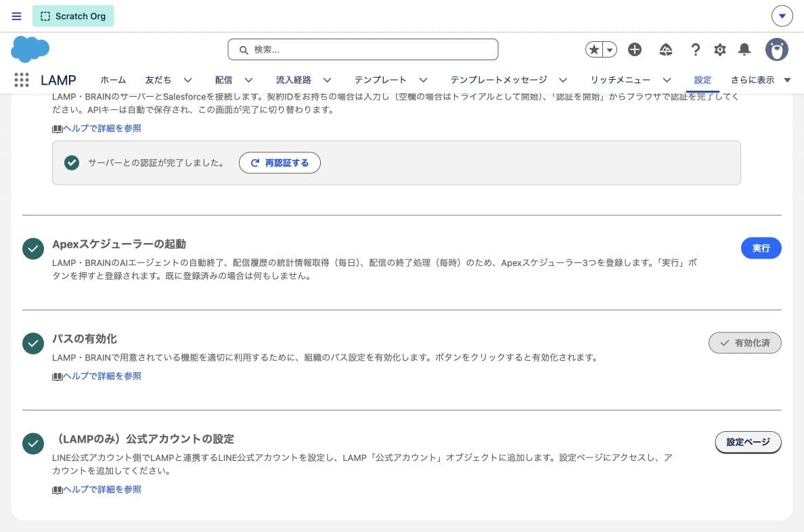Click the 実行 button for Apex scheduler
Viewport: 804px width, 532px height.
[x=761, y=248]
